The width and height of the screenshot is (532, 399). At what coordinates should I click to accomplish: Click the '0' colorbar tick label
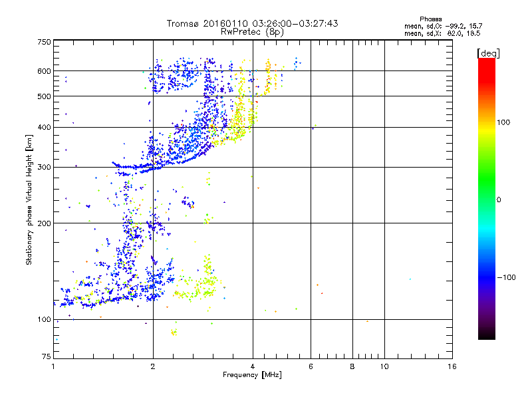498,200
